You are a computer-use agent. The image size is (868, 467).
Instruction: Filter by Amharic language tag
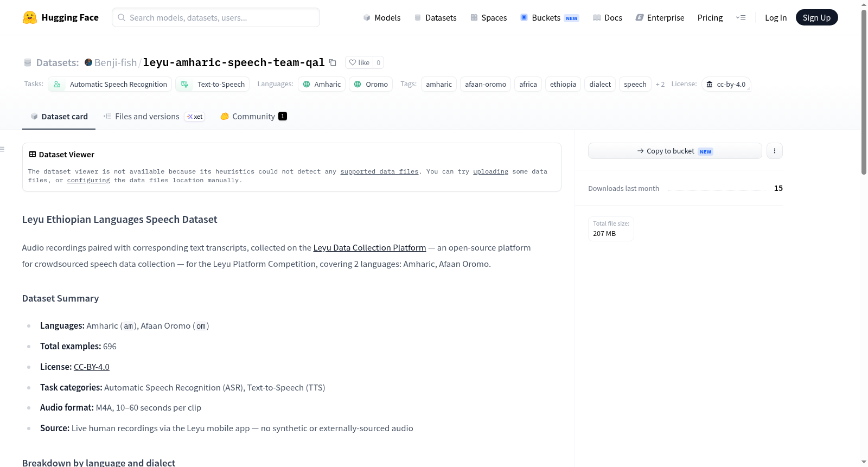click(x=322, y=84)
